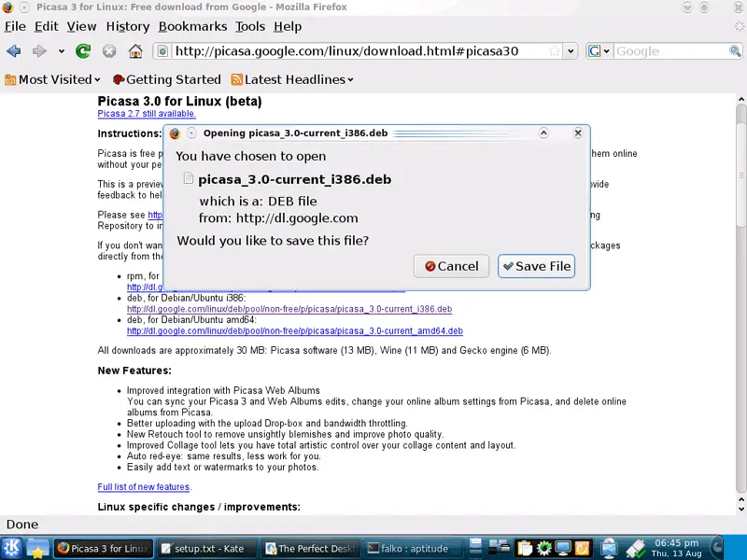
Task: Go to the home page via the Home icon
Action: (135, 51)
